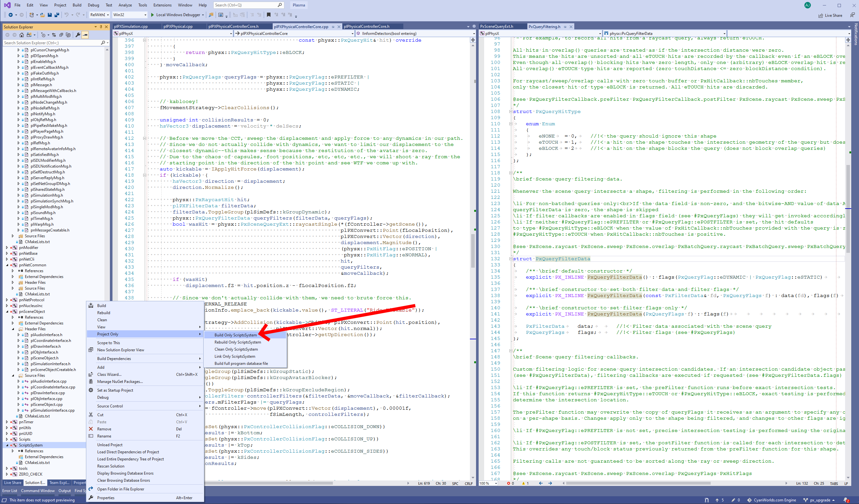The image size is (859, 504).
Task: Click the Undo arrow in the toolbar
Action: [67, 15]
